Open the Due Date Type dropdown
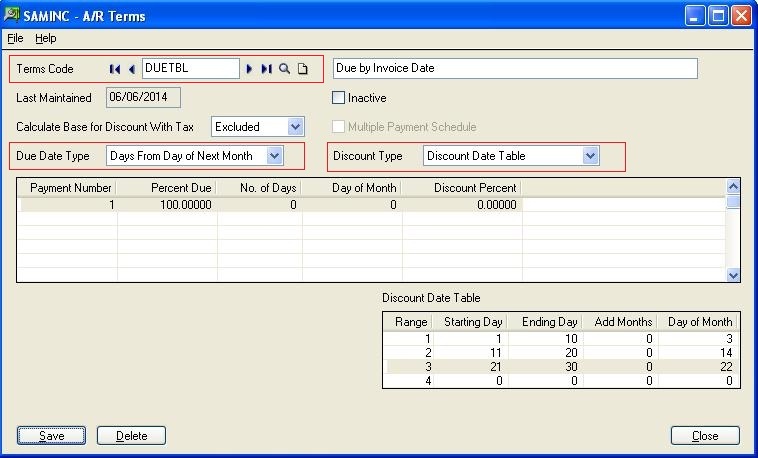 275,156
